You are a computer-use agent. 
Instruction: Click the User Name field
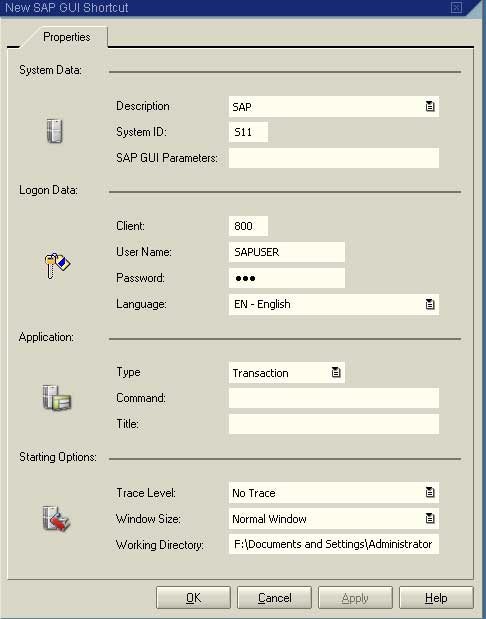point(287,252)
